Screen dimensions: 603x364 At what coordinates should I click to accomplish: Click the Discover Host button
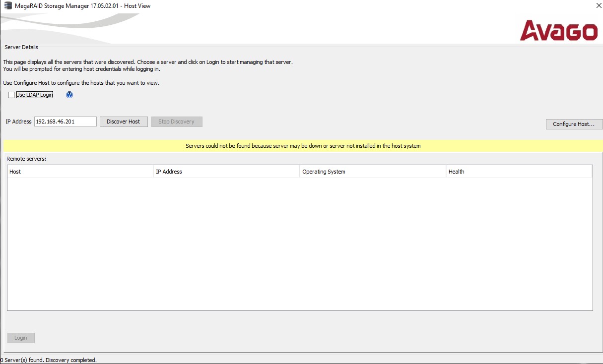coord(124,121)
